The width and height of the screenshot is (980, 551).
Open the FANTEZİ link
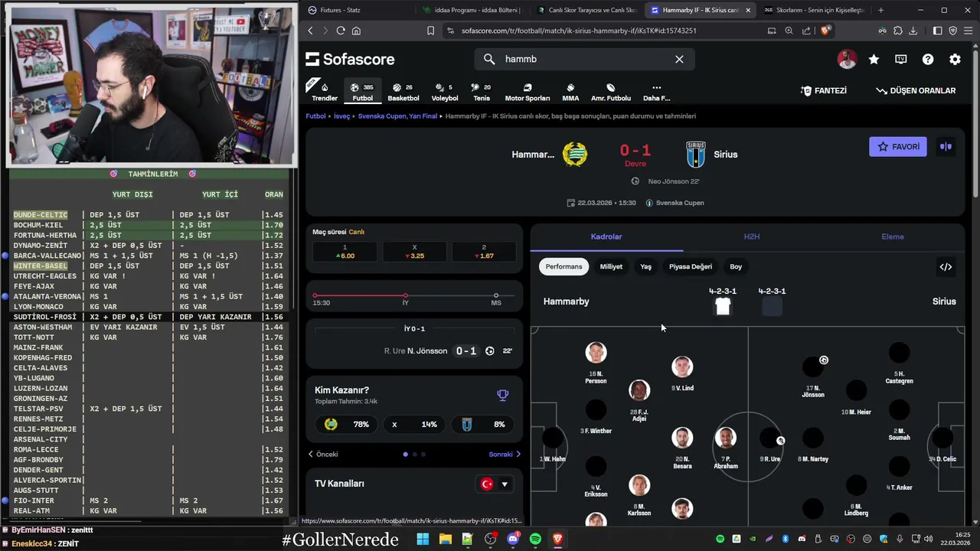pyautogui.click(x=824, y=90)
